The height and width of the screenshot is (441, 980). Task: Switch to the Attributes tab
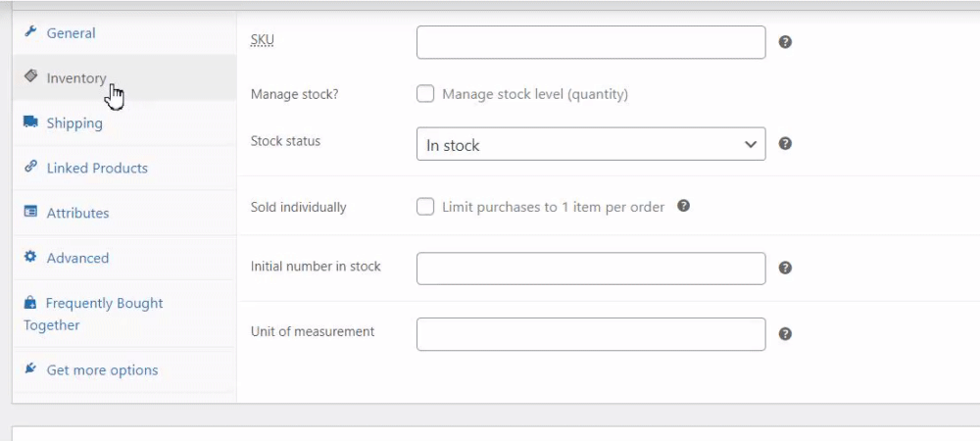click(77, 213)
